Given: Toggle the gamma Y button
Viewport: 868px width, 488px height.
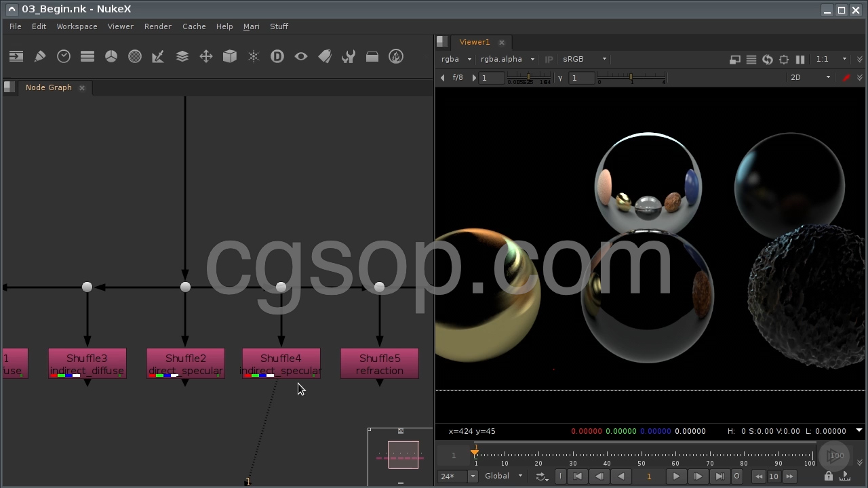Looking at the screenshot, I should pyautogui.click(x=560, y=78).
